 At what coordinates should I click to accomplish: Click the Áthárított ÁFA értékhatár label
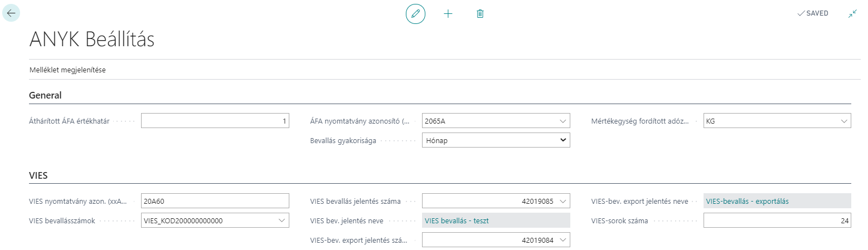(x=69, y=121)
